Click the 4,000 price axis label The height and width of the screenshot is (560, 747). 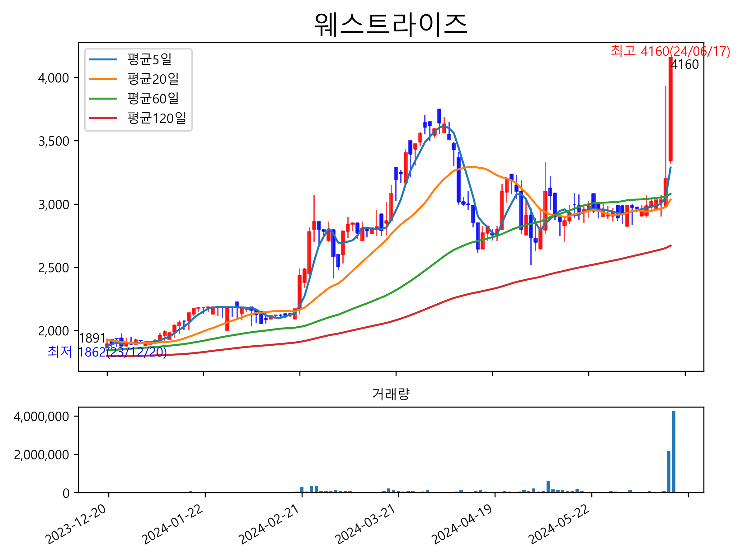click(53, 78)
